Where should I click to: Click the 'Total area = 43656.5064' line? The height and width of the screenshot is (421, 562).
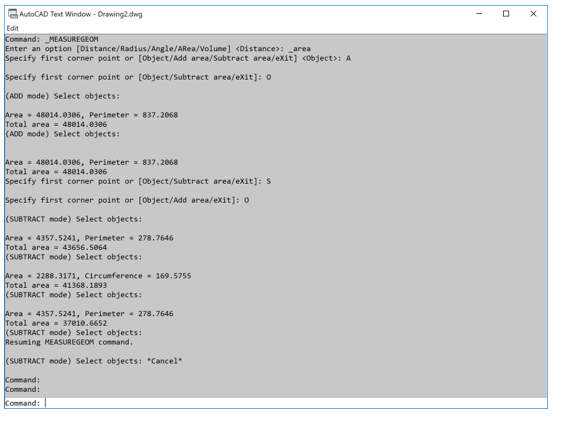[56, 248]
